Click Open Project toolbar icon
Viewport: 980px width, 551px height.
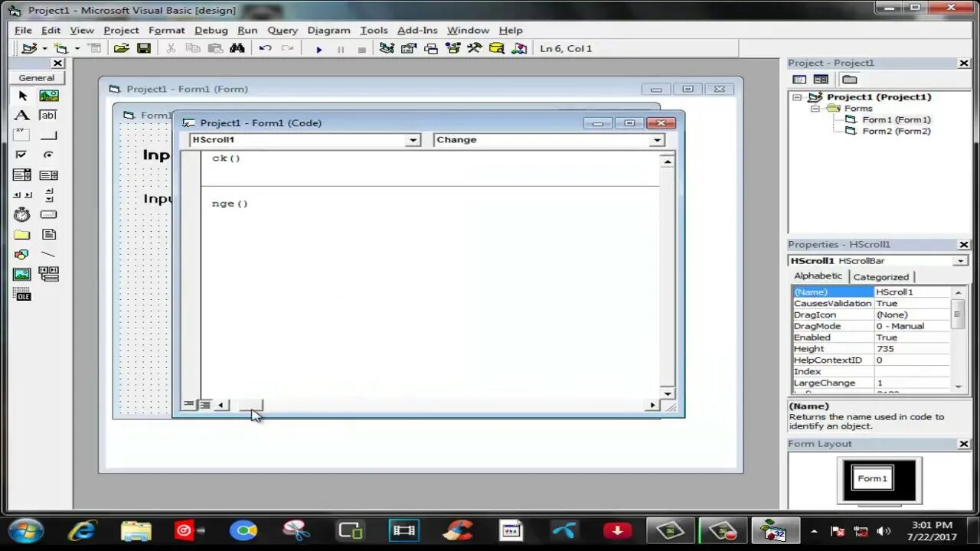pos(121,48)
